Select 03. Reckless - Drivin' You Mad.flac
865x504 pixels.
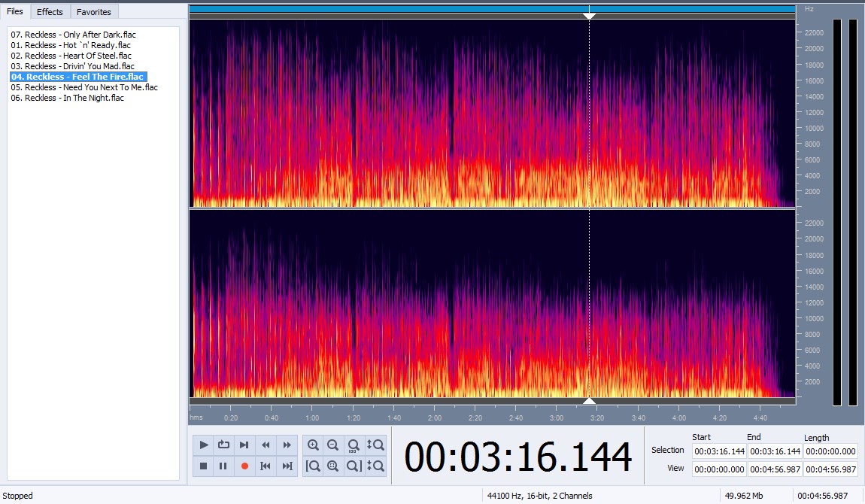point(72,66)
